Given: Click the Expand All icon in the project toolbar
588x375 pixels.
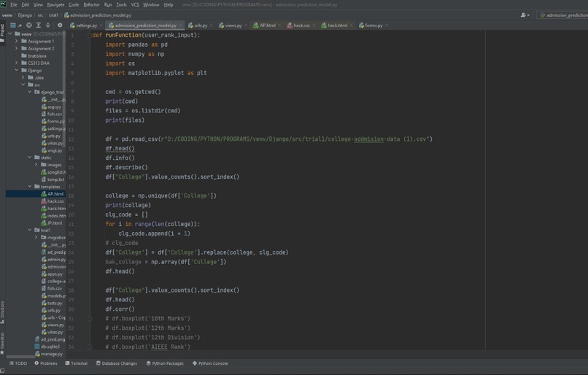Looking at the screenshot, I should tap(38, 25).
